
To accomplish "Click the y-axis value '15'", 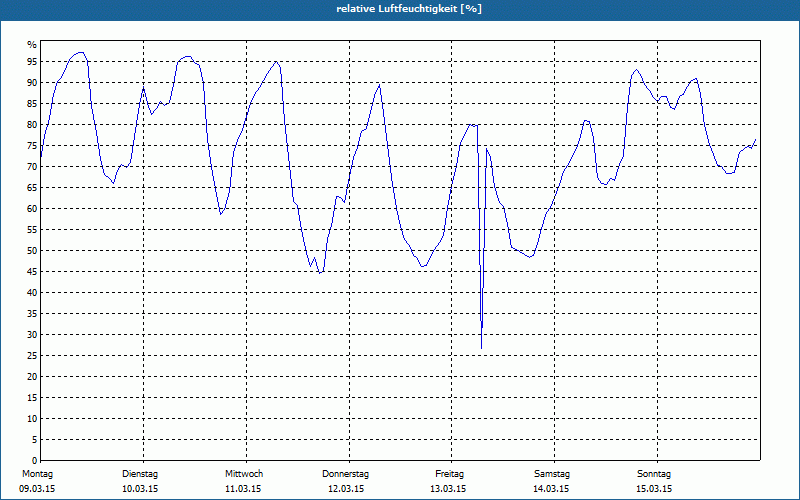I will pos(32,397).
